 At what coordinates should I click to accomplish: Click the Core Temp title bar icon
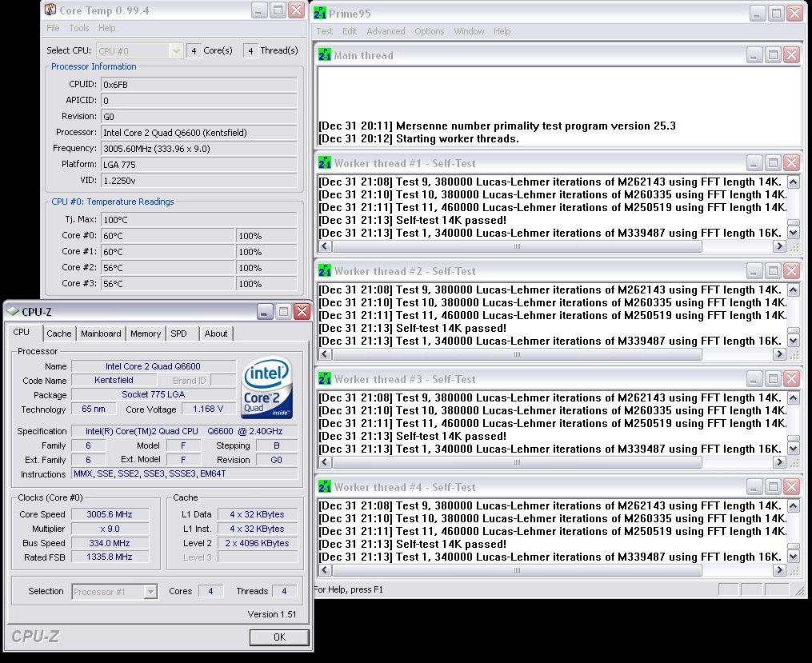pos(50,10)
